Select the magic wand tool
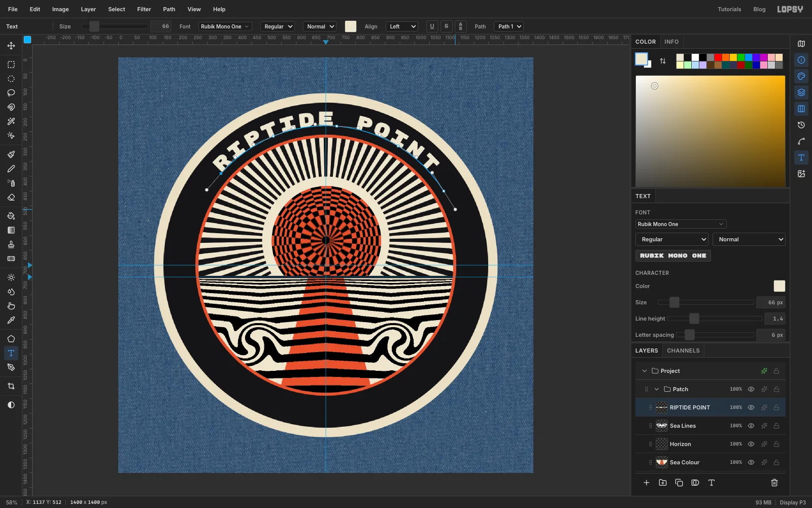 tap(11, 121)
